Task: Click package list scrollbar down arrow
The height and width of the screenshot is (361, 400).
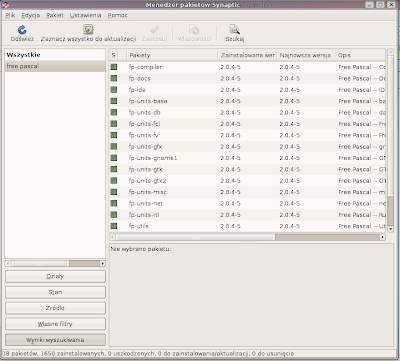Action: pyautogui.click(x=390, y=229)
